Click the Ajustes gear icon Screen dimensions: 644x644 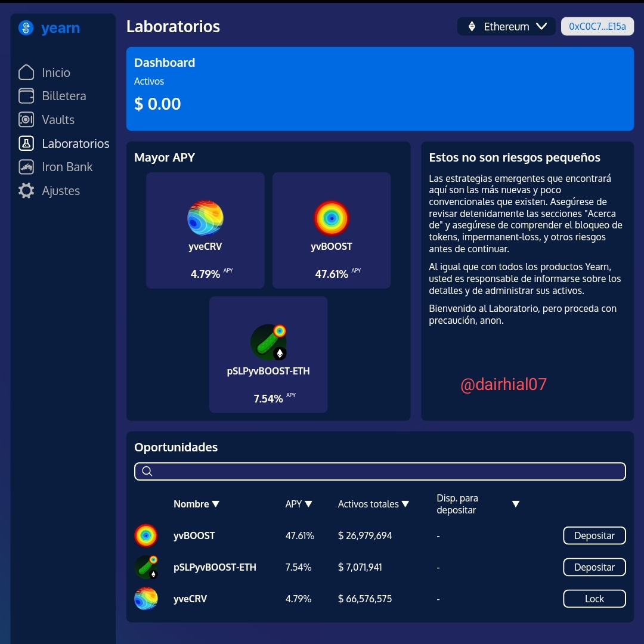[x=26, y=191]
